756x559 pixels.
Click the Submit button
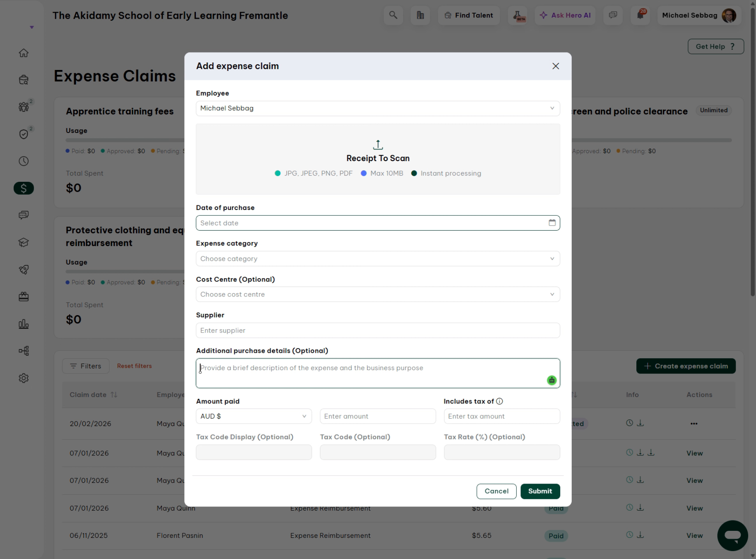pos(540,491)
